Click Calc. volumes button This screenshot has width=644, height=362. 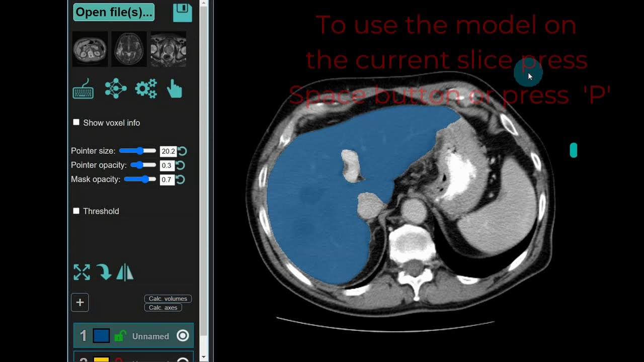click(x=168, y=299)
